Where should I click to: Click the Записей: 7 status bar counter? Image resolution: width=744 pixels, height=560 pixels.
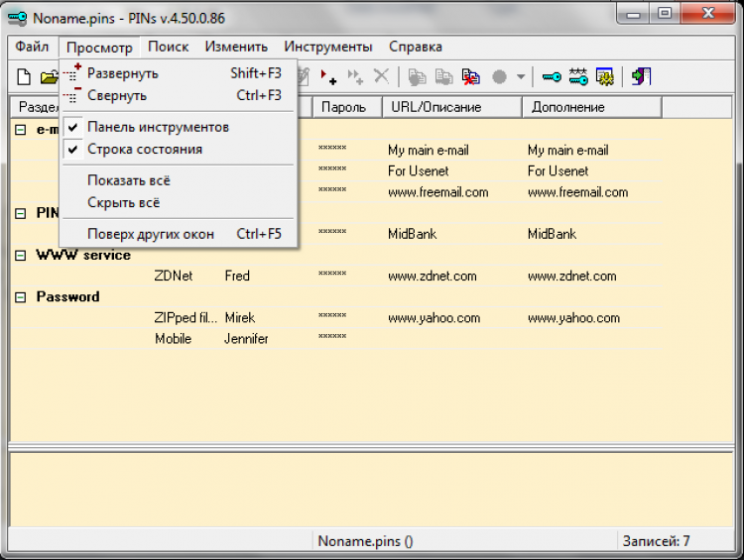[656, 541]
